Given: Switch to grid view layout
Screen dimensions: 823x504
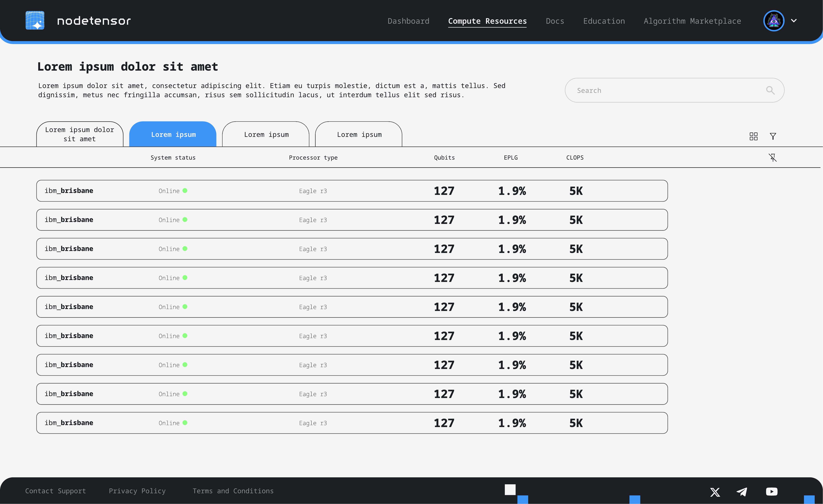Looking at the screenshot, I should (753, 136).
